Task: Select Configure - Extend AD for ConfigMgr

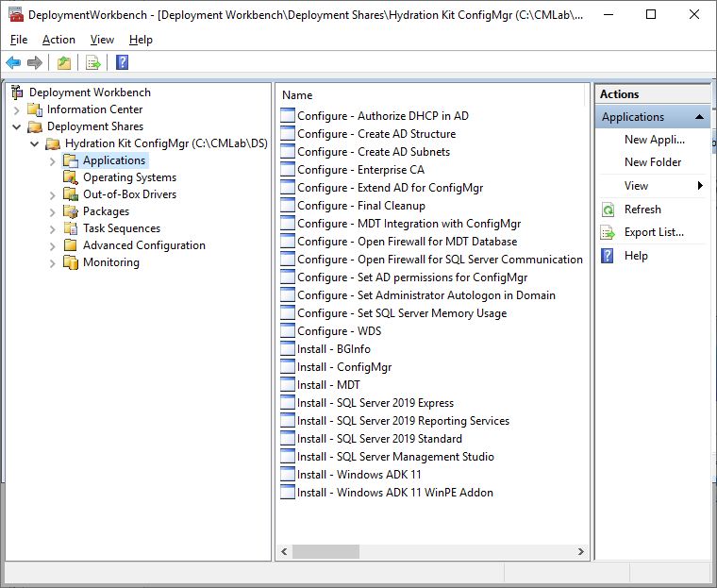Action: tap(390, 188)
